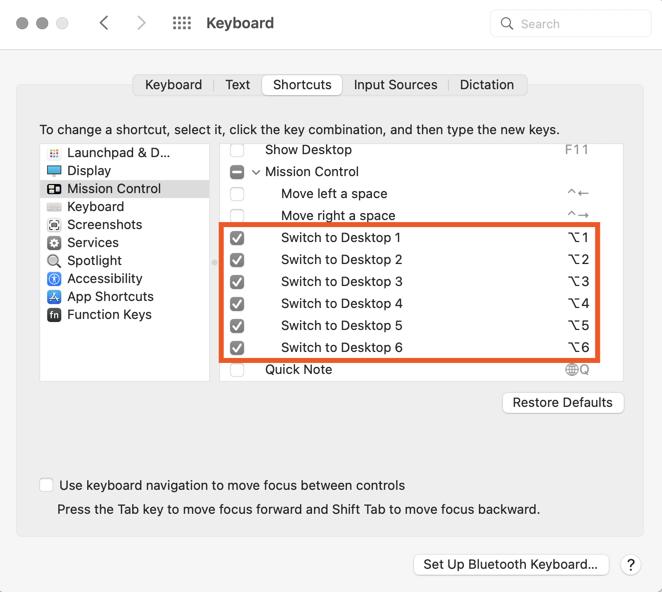
Task: Uncheck Switch to Desktop 2
Action: 237,260
